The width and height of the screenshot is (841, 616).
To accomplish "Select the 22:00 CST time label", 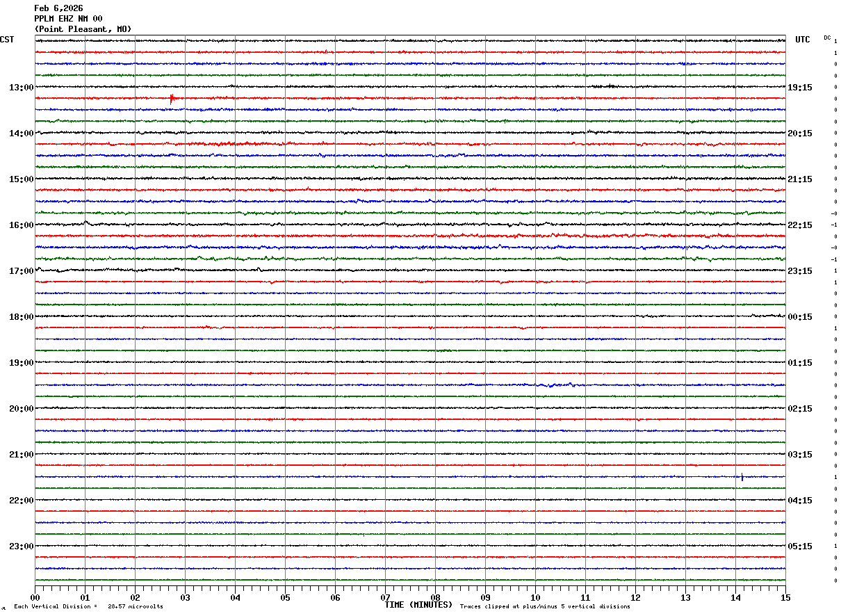I will coord(22,501).
